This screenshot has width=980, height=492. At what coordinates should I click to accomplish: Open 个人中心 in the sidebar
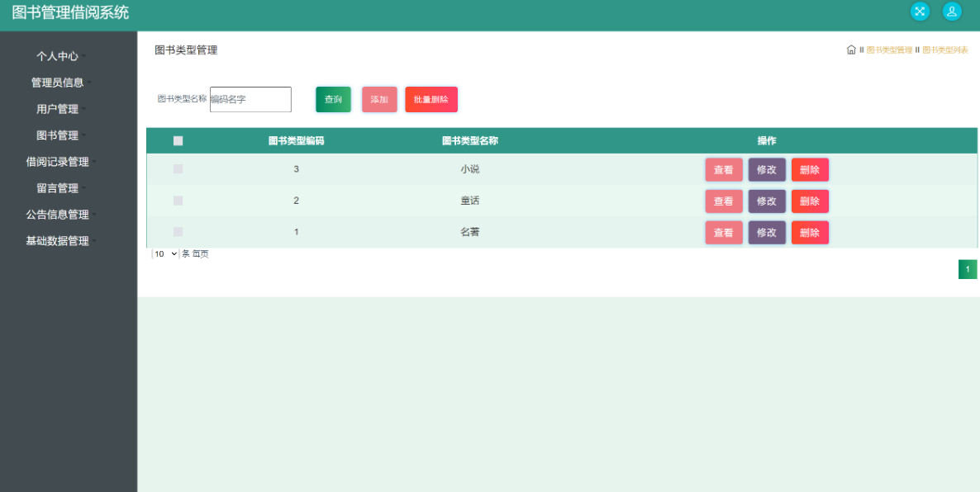(x=58, y=56)
